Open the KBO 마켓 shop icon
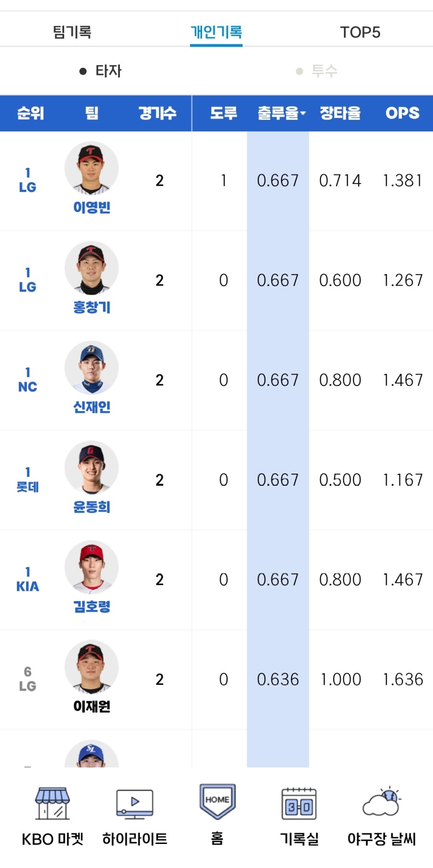433x868 pixels. 52,804
